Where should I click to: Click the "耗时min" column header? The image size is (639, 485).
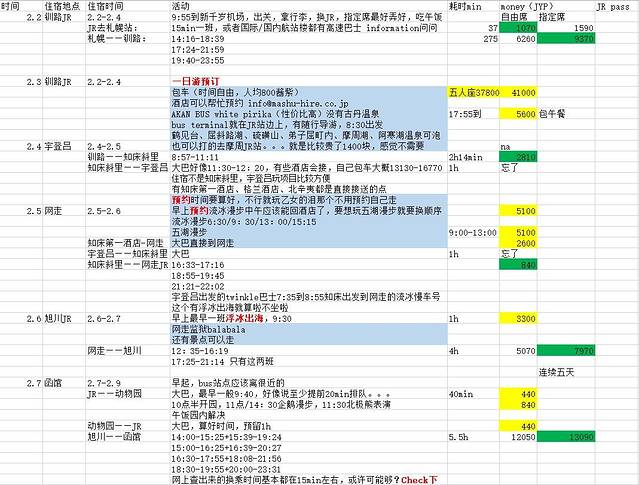(465, 6)
